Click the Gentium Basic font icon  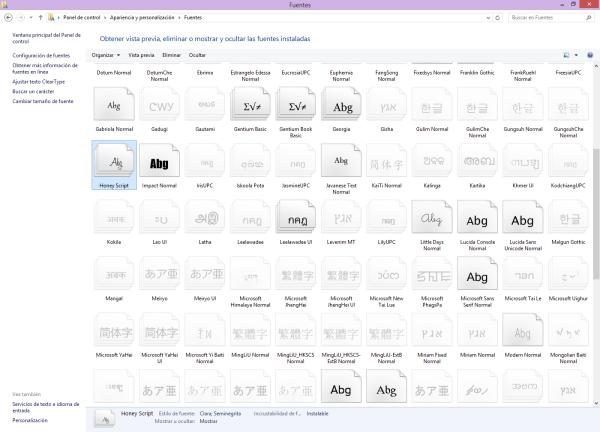tap(250, 105)
